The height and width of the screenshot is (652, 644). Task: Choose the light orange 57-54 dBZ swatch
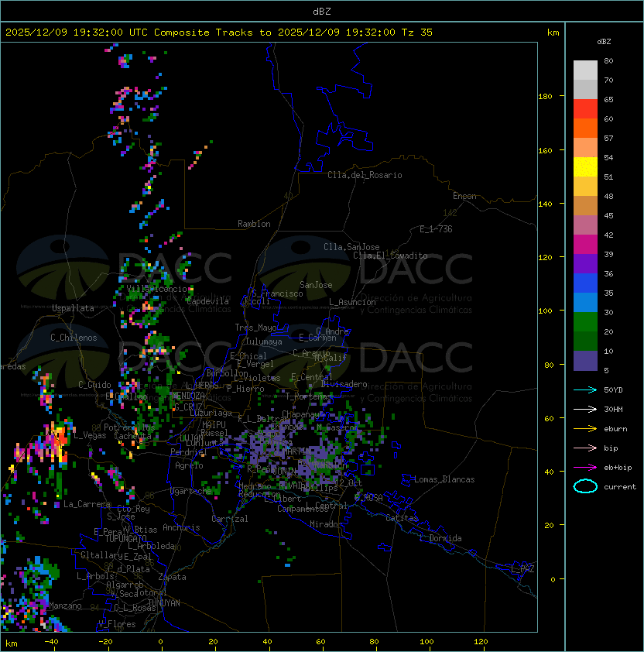coord(585,148)
